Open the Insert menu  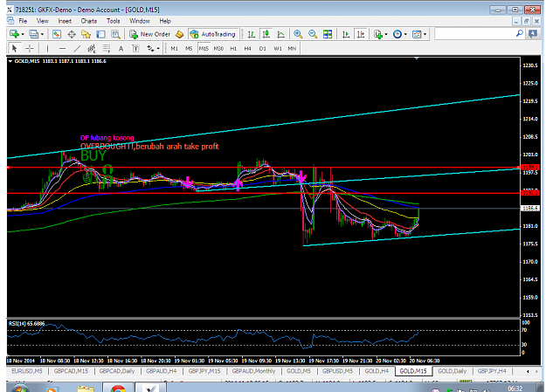coord(65,21)
